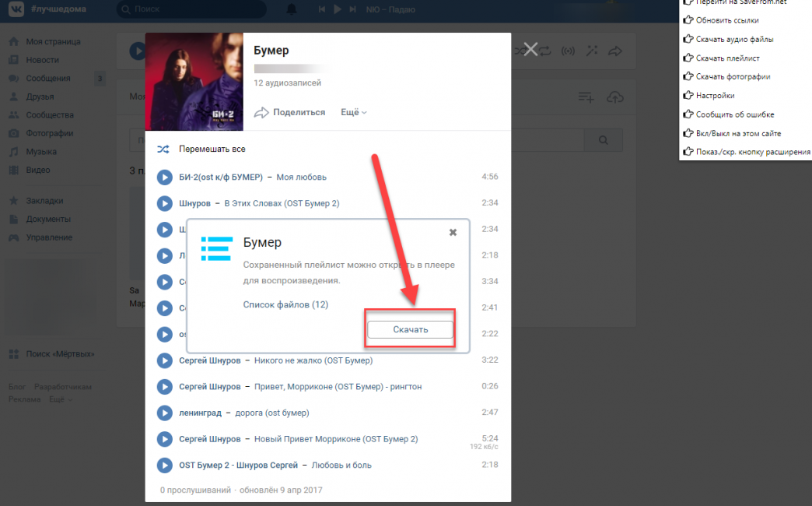Click the upload audio cloud icon
This screenshot has height=506, width=812.
614,97
